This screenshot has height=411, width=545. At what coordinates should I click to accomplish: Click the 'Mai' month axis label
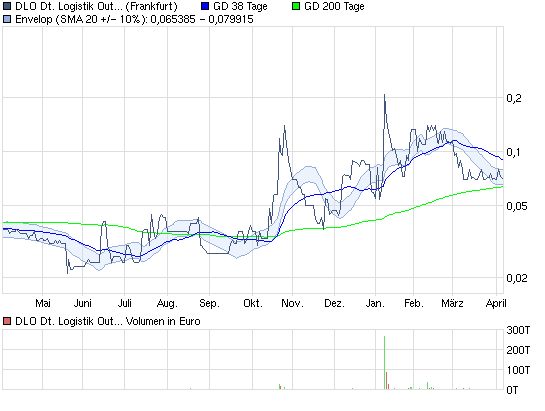(43, 303)
